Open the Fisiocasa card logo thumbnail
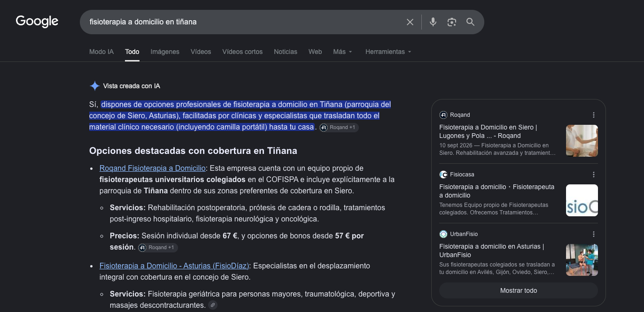The width and height of the screenshot is (644, 312). [x=582, y=200]
